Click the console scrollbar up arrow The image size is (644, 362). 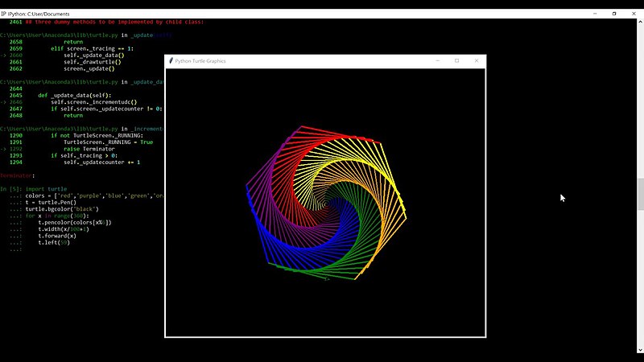point(640,23)
